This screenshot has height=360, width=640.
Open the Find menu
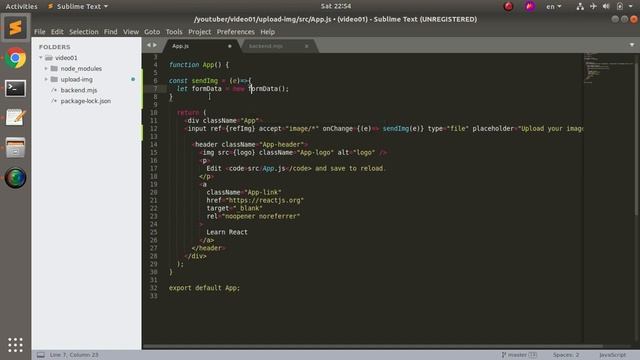coord(110,32)
